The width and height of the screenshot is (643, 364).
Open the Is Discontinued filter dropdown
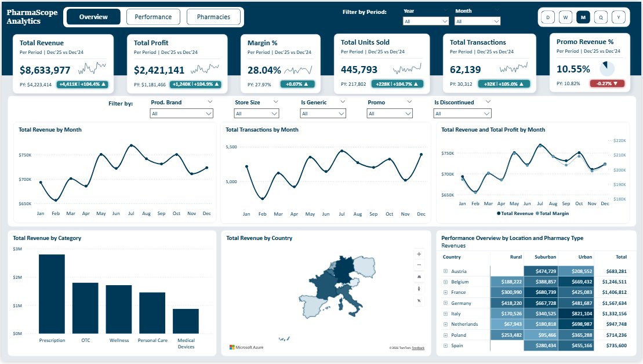point(462,114)
